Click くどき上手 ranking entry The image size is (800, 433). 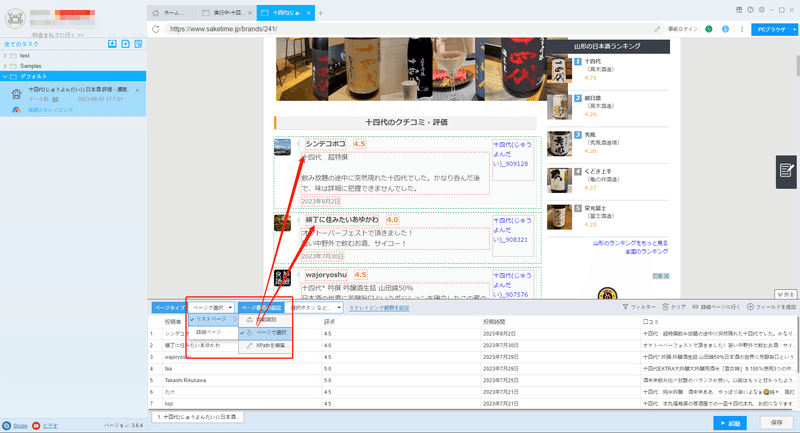pyautogui.click(x=599, y=171)
